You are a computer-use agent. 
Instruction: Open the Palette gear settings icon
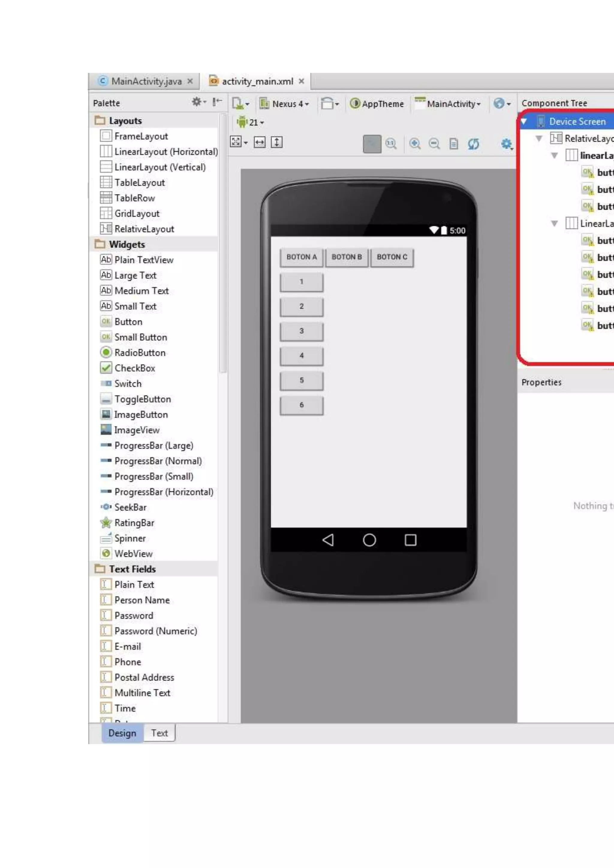click(197, 102)
